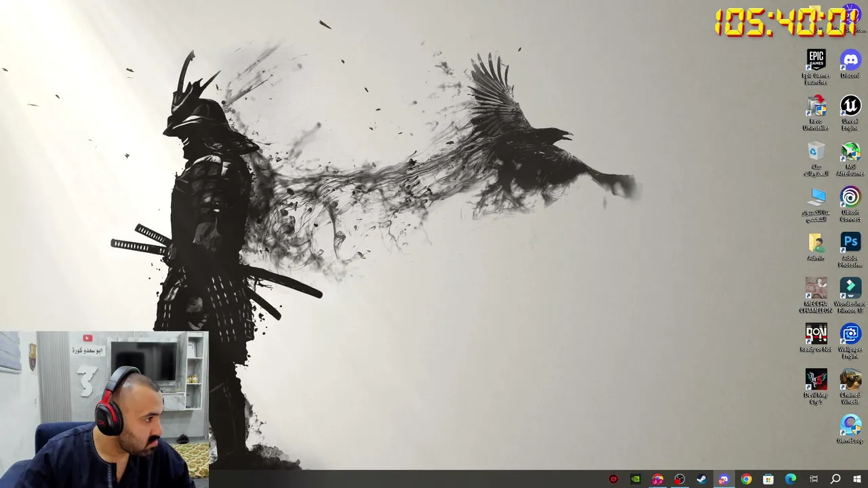This screenshot has height=488, width=868.
Task: Select the Ready or Not game icon
Action: click(x=816, y=338)
